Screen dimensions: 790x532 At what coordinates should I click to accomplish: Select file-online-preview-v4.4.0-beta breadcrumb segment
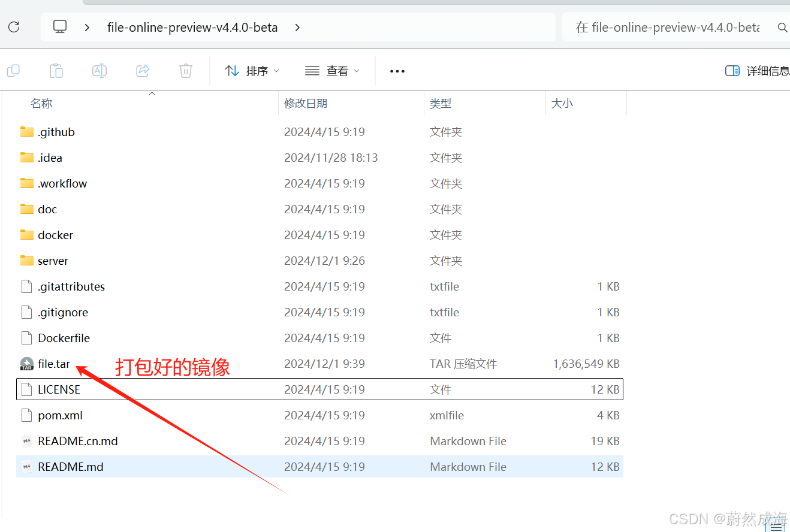192,28
